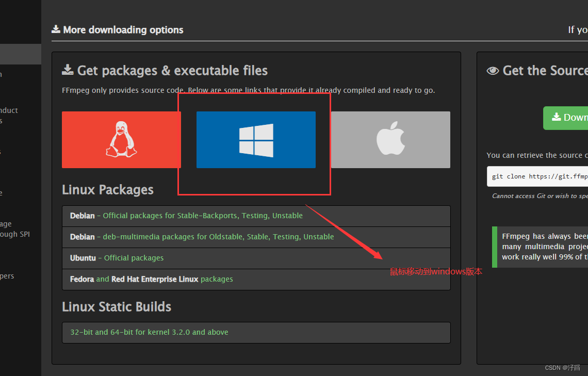Open the sidebar item ending in 'pers'
The image size is (588, 376).
coord(7,276)
